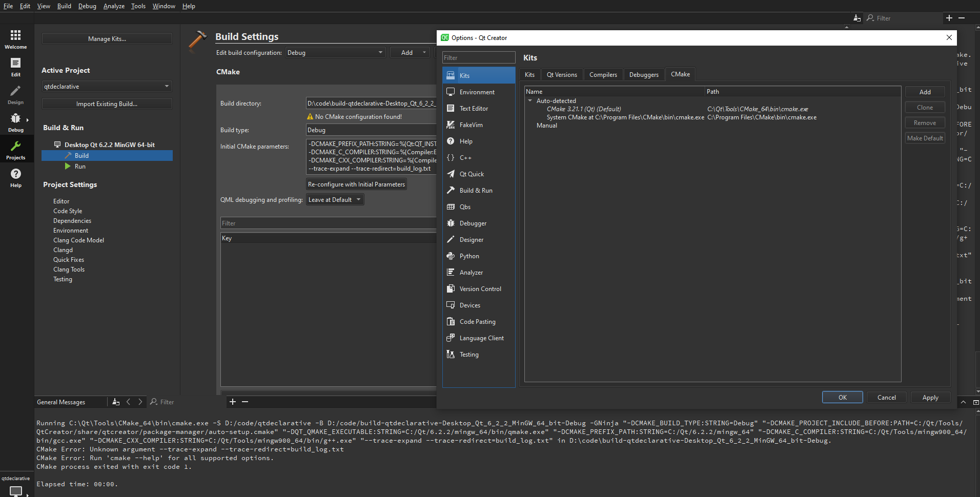Switch to Qt Versions tab
980x497 pixels.
pyautogui.click(x=562, y=74)
